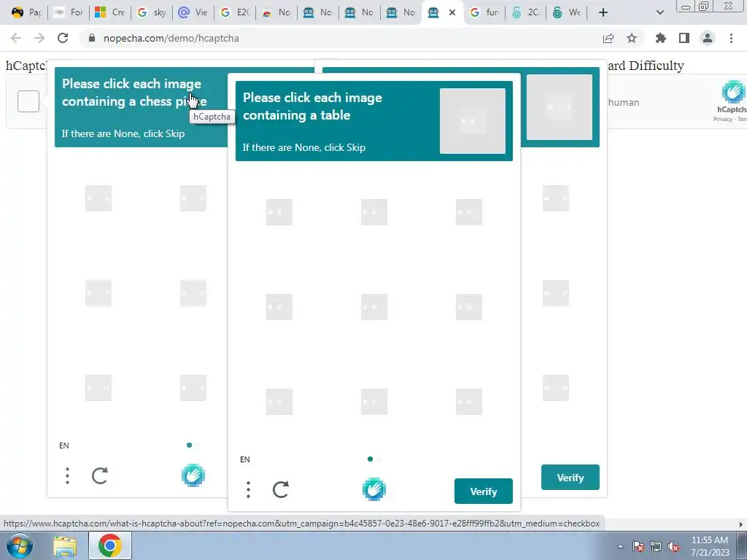Switch to the 'Pap' tab

pos(26,12)
